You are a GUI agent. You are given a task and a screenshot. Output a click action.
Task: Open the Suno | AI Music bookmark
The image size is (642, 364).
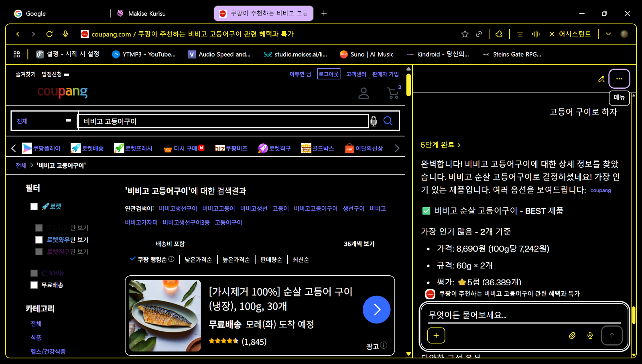367,54
